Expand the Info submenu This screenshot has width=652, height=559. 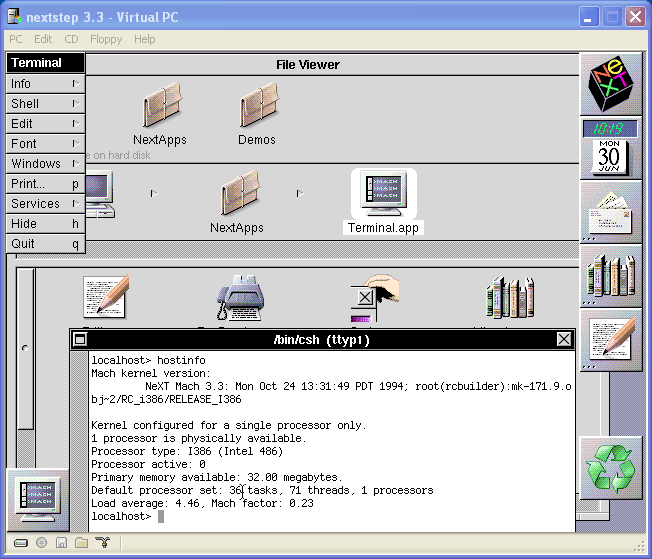[x=46, y=84]
